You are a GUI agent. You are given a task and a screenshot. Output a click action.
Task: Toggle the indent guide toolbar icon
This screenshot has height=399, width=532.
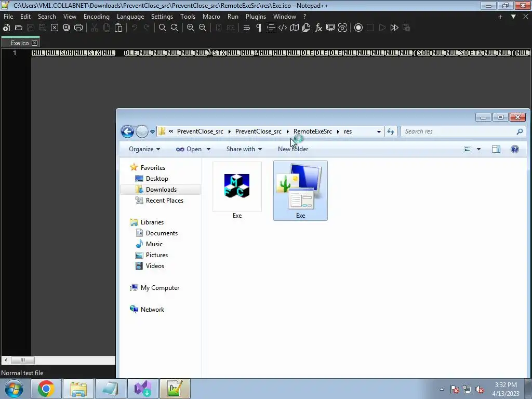pos(271,28)
